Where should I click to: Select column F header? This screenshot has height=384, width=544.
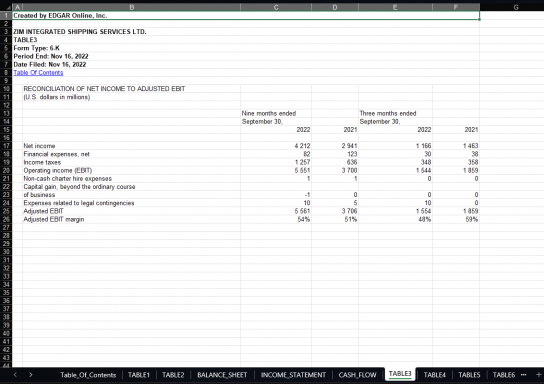tap(456, 7)
